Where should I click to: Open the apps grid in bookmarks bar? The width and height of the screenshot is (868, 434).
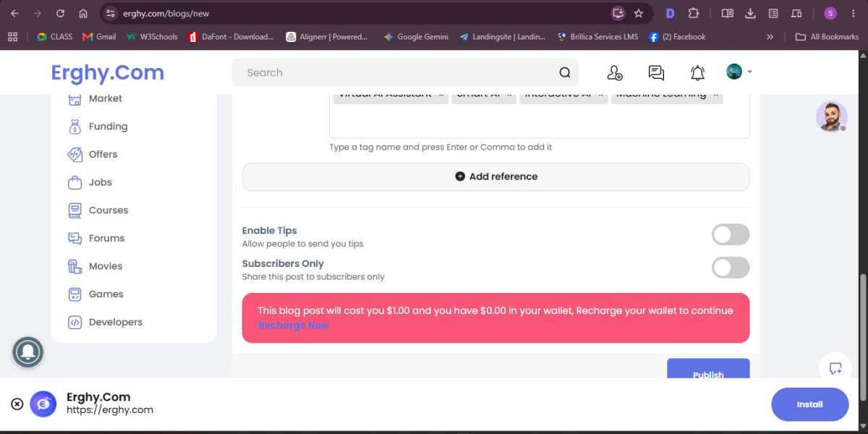click(12, 37)
